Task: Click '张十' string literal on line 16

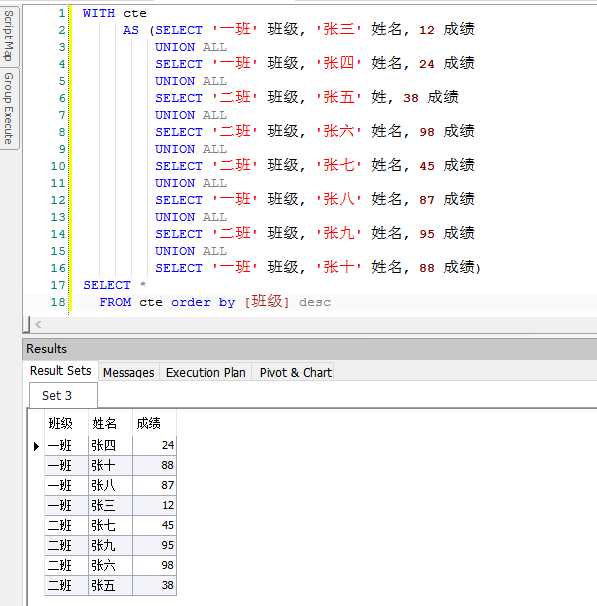Action: [338, 267]
